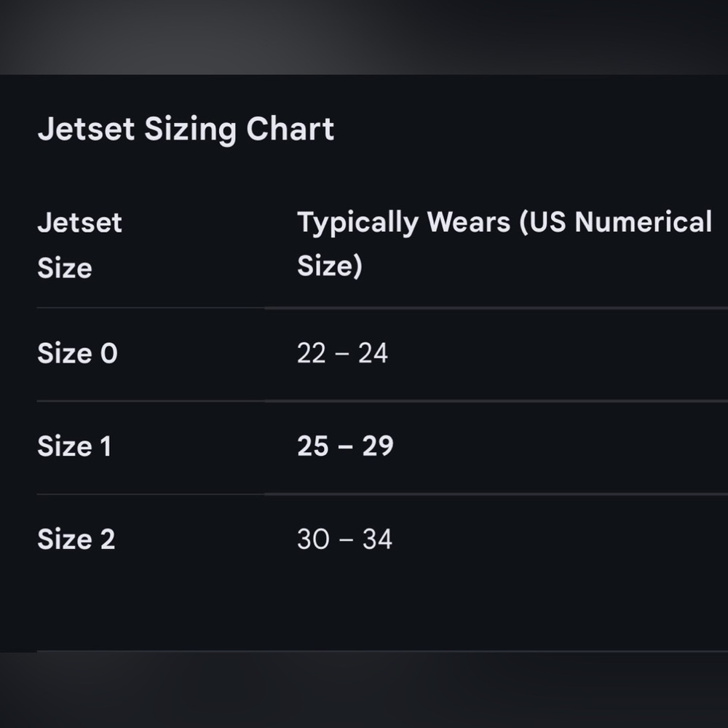The height and width of the screenshot is (728, 728).
Task: Click the 30 – 34 size range
Action: click(344, 539)
